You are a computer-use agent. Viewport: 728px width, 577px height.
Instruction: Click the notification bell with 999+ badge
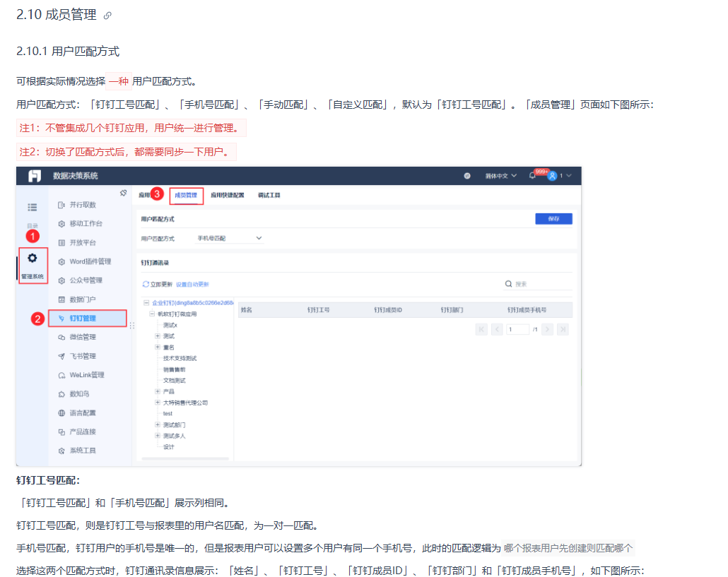click(x=532, y=176)
